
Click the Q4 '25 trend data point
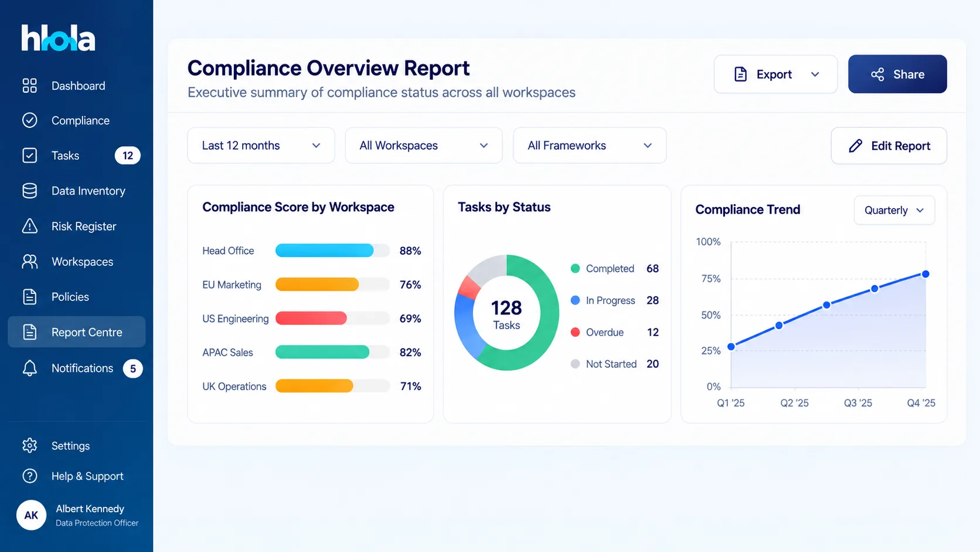coord(925,274)
